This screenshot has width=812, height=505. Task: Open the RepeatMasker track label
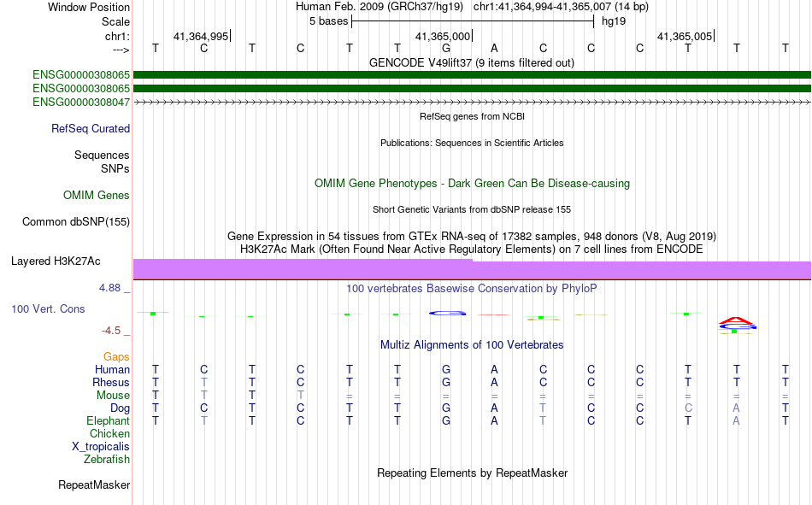pos(94,484)
